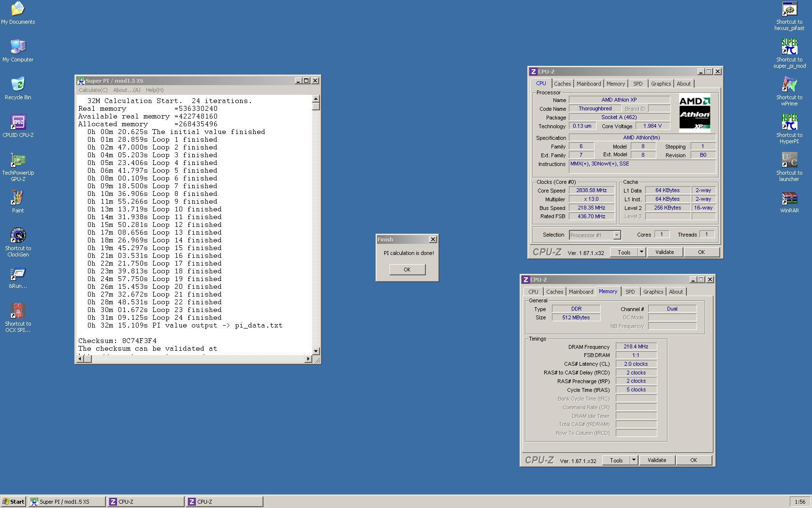
Task: Switch to Memory tab in upper CPU-Z
Action: [x=616, y=84]
